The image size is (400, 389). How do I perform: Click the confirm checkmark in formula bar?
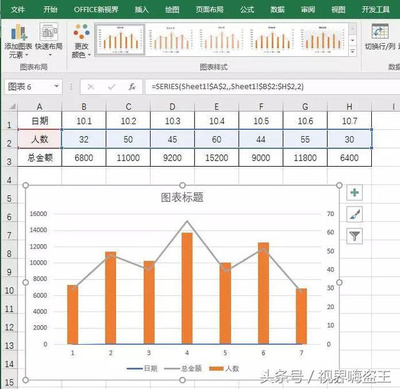click(x=112, y=87)
